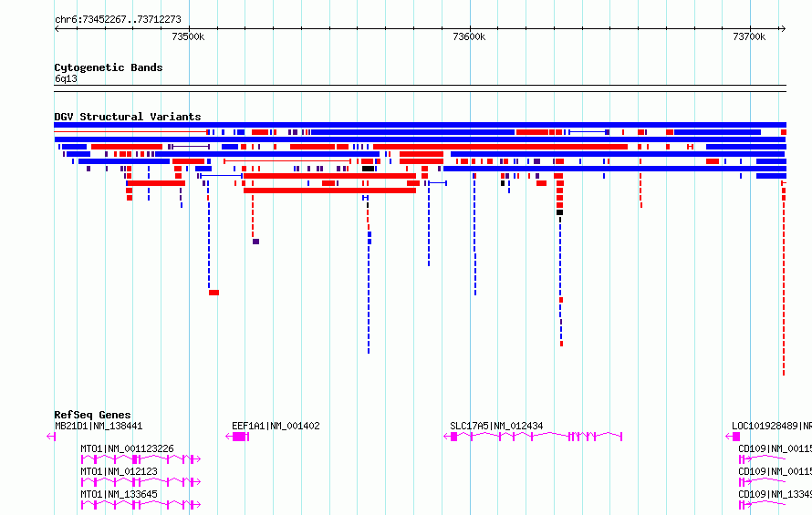Click the ruler's right-pointing arrow end

pyautogui.click(x=783, y=29)
